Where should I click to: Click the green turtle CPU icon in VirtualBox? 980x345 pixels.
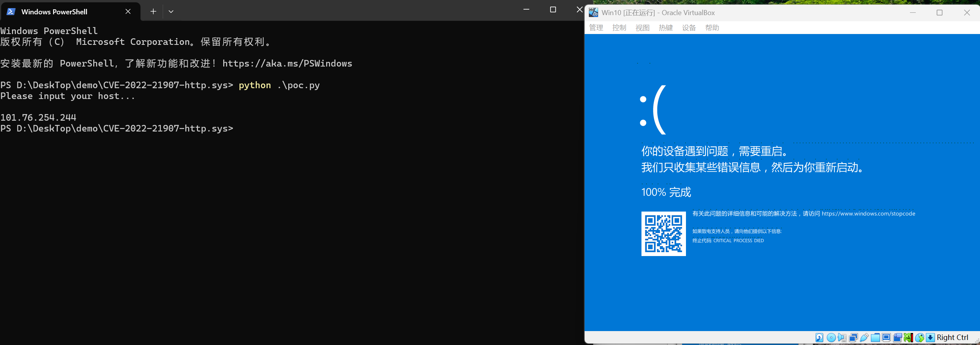tap(908, 338)
